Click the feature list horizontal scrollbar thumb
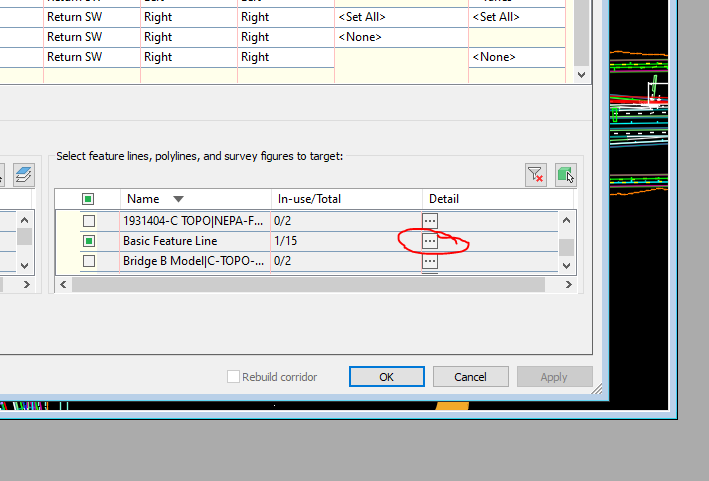 click(308, 284)
